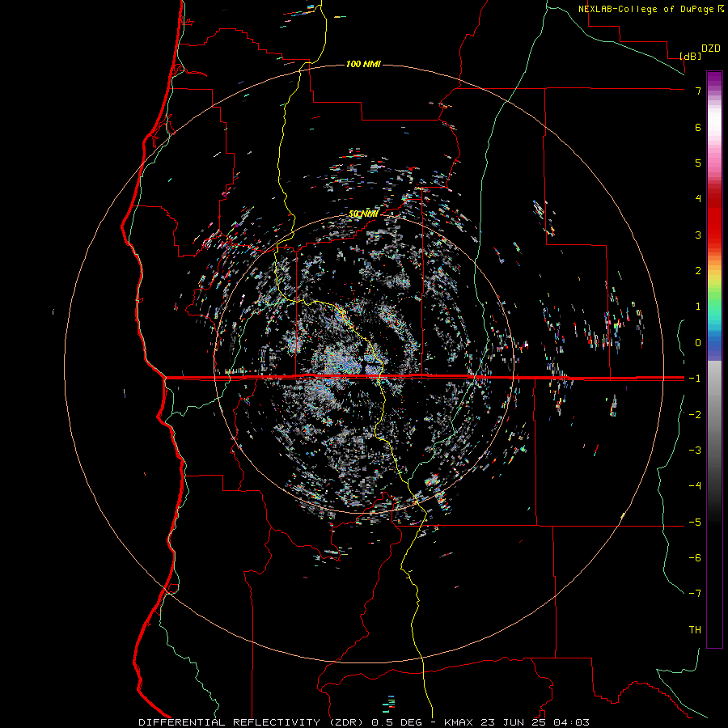
Task: Select the 0 dB scale label
Action: (x=698, y=343)
